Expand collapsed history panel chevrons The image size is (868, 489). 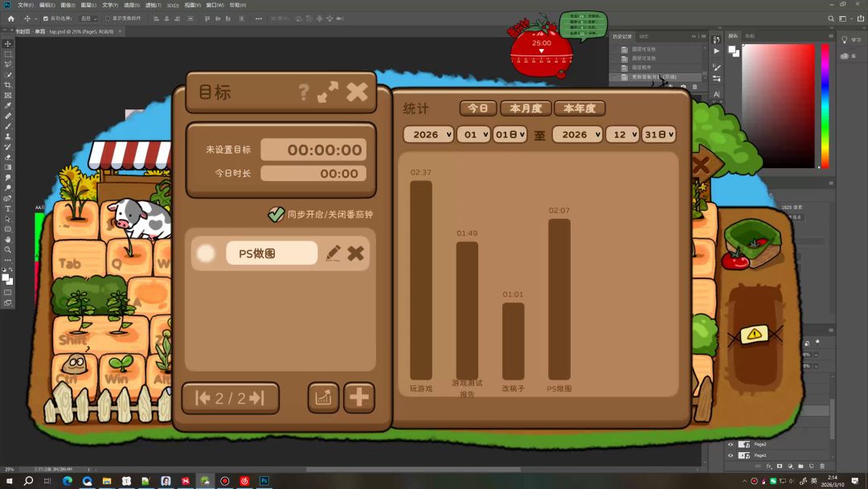tap(694, 36)
